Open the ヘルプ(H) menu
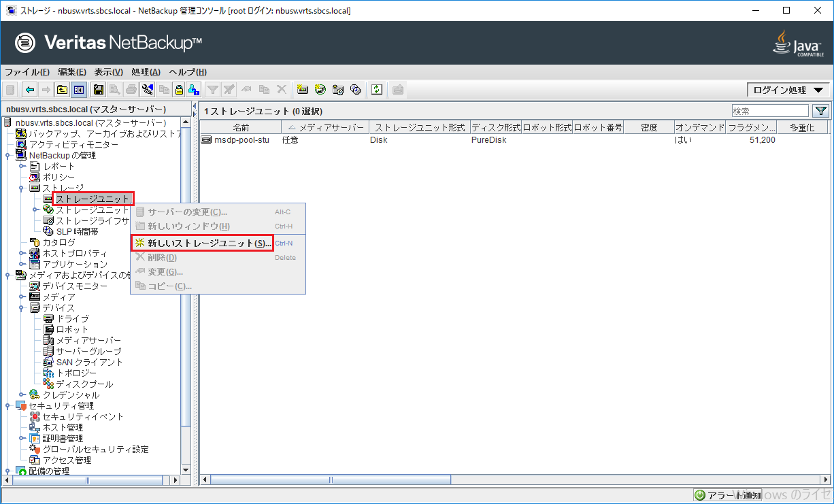The image size is (834, 504). [188, 72]
